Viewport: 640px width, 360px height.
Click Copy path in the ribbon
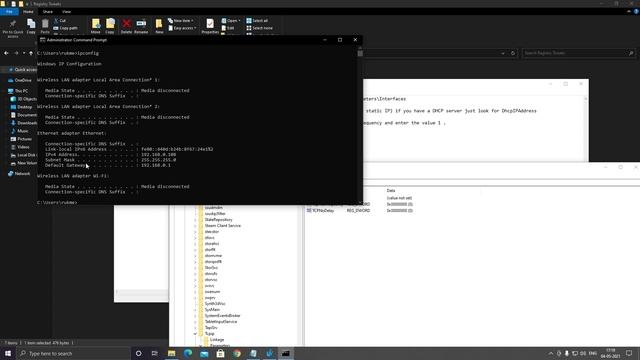click(x=65, y=28)
